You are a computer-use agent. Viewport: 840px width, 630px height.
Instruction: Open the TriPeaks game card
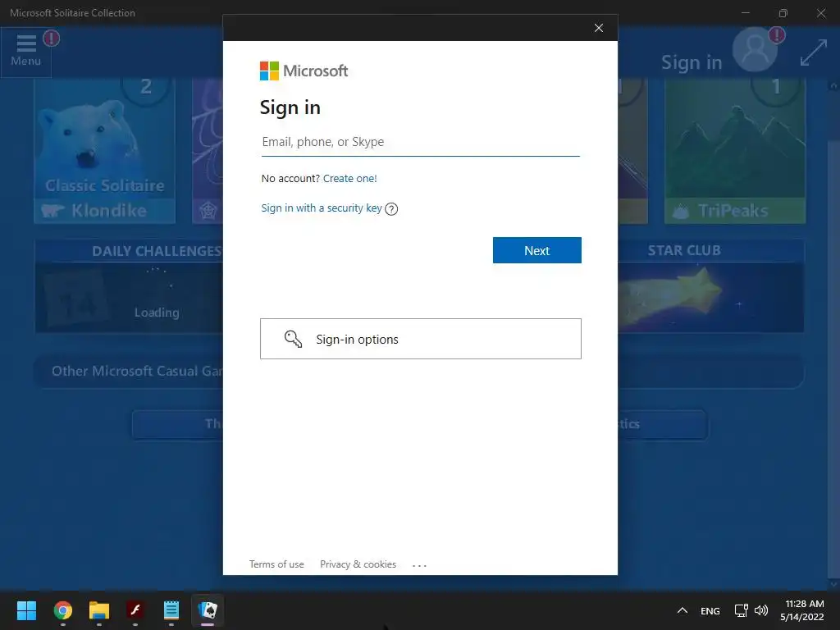pos(735,151)
